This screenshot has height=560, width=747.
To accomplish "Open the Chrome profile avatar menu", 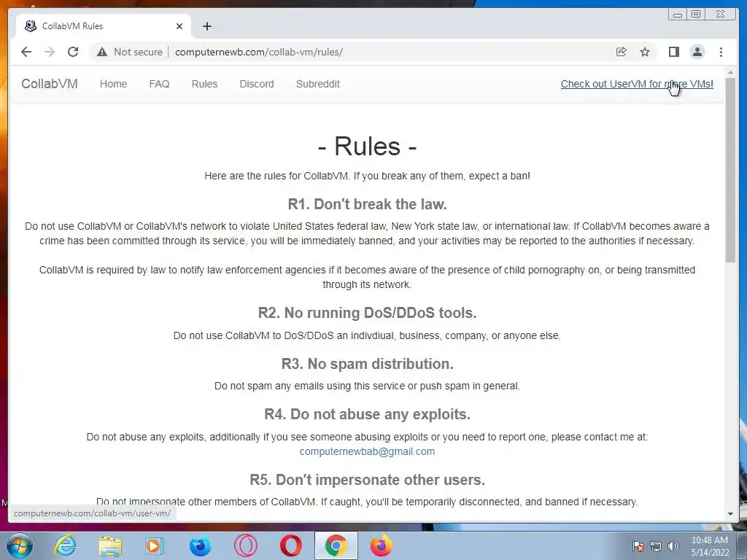I will tap(697, 52).
